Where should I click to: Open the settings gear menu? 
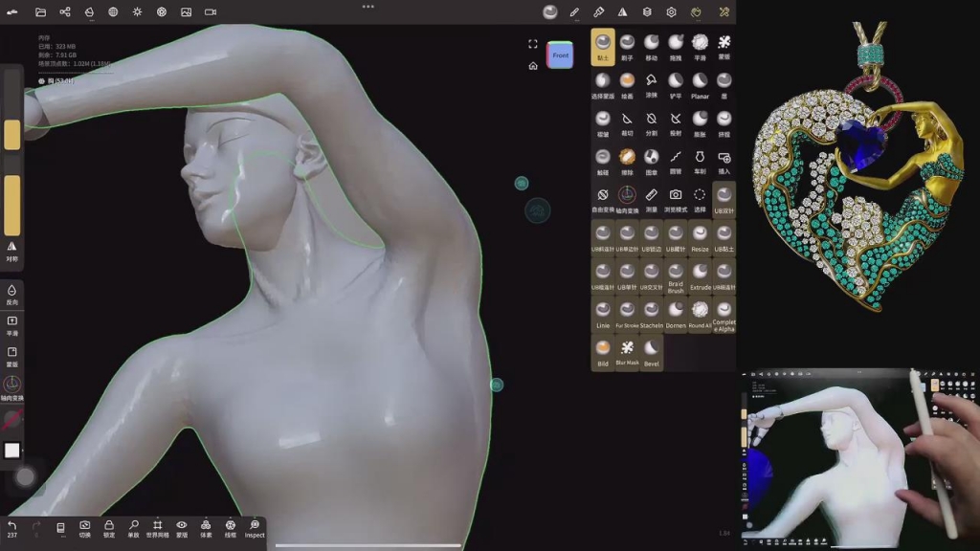coord(671,11)
